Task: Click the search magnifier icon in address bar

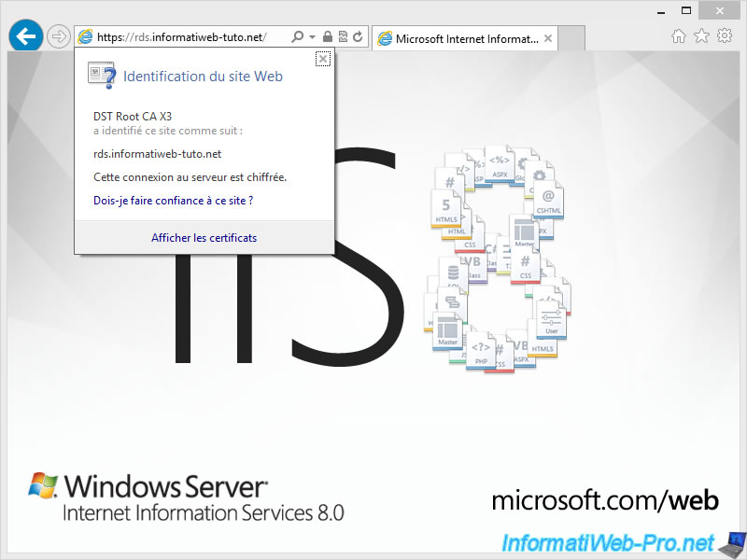Action: [x=297, y=36]
